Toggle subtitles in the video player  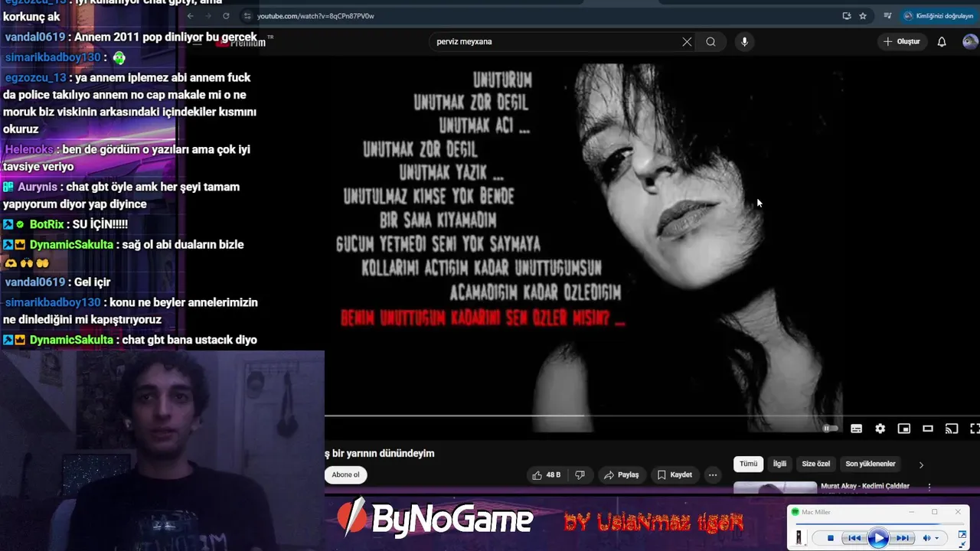click(857, 429)
